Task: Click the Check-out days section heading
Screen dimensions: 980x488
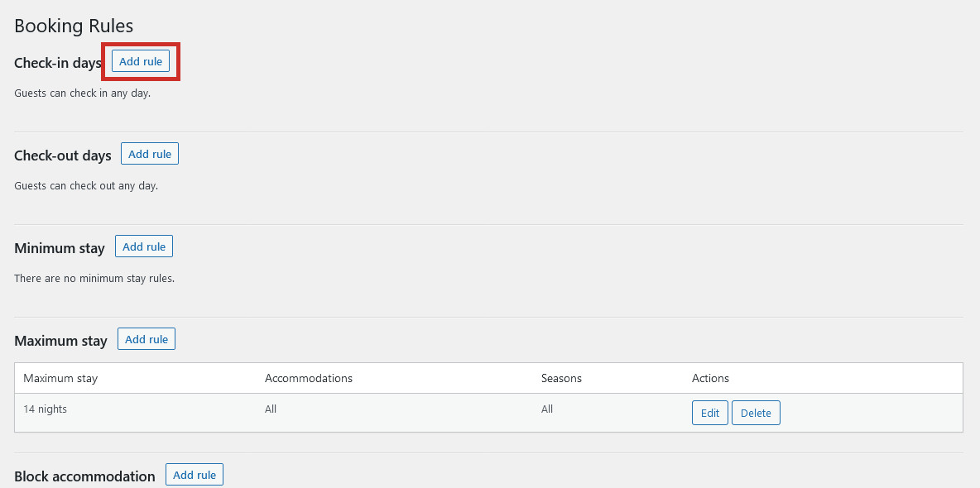Action: 63,155
